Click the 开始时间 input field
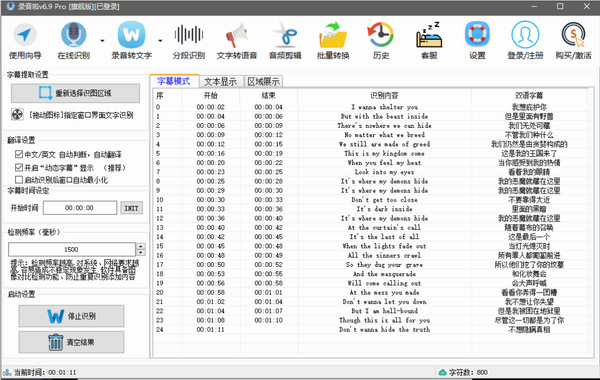 point(80,208)
